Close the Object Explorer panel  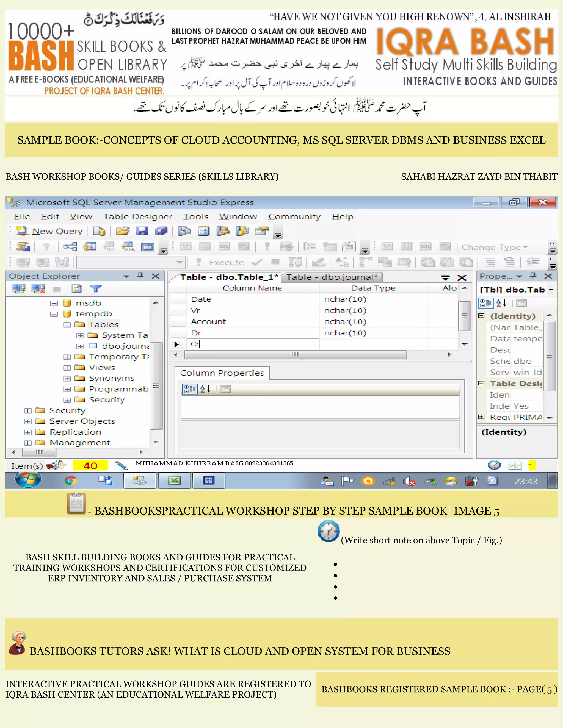[155, 276]
